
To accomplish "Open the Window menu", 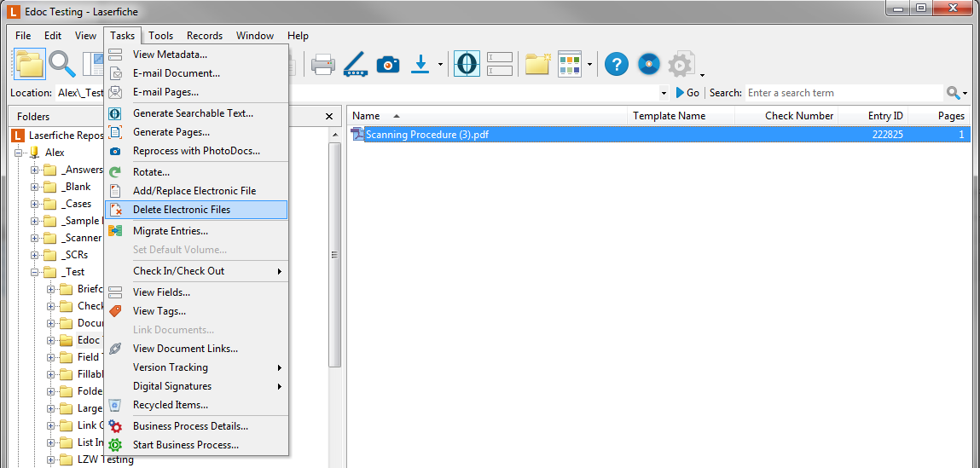I will [x=255, y=36].
